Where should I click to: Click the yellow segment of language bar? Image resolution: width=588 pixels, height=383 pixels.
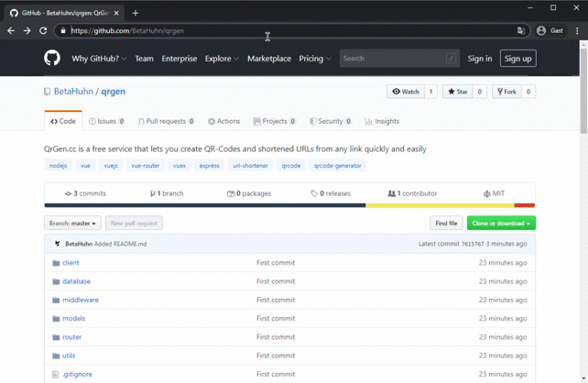pyautogui.click(x=440, y=205)
